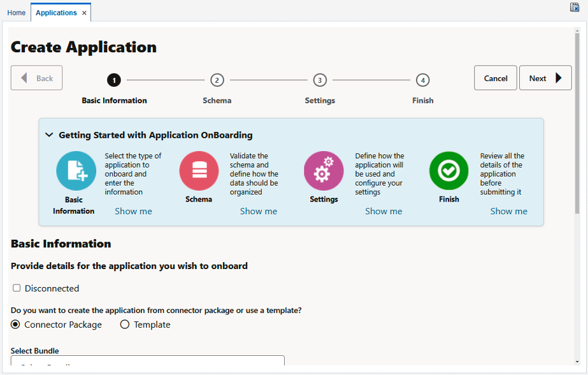This screenshot has height=375, width=588.
Task: Click the Cancel button
Action: (x=495, y=78)
